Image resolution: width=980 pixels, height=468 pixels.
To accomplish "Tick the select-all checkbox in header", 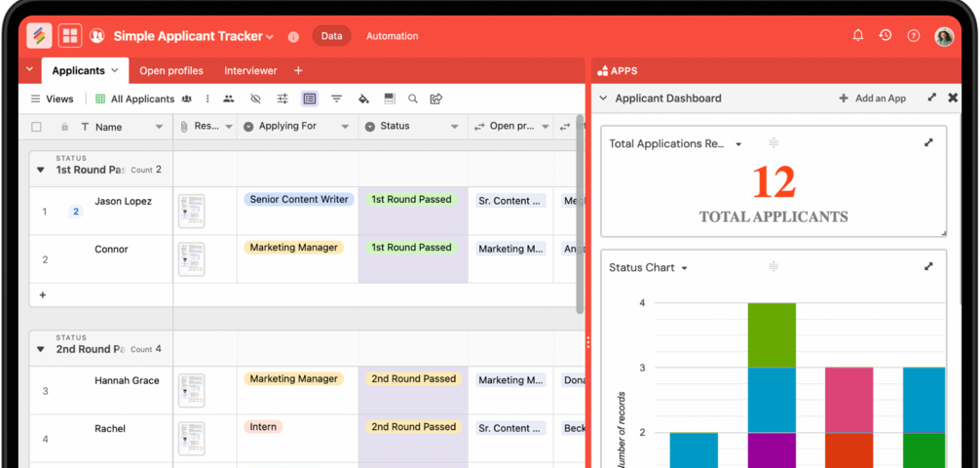I will (x=37, y=127).
